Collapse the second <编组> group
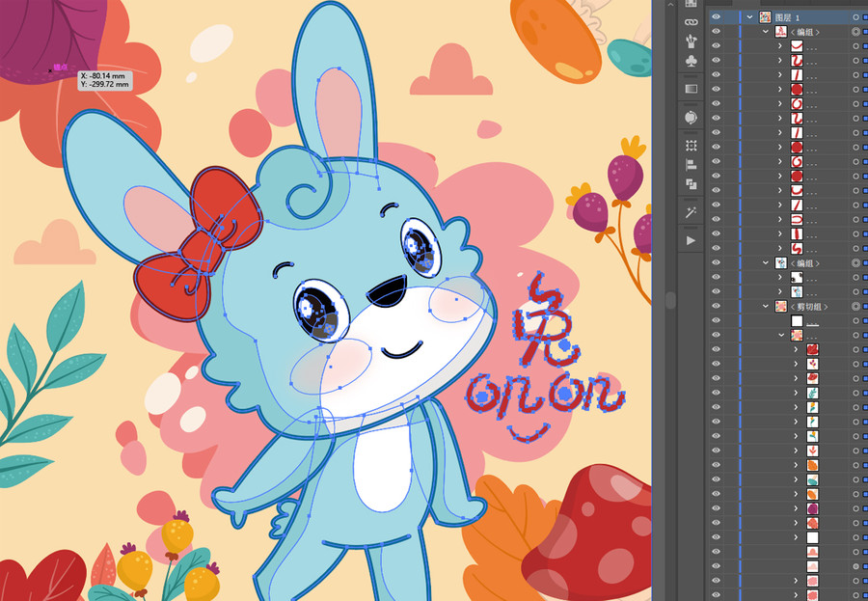Viewport: 868px width, 601px height. [766, 262]
